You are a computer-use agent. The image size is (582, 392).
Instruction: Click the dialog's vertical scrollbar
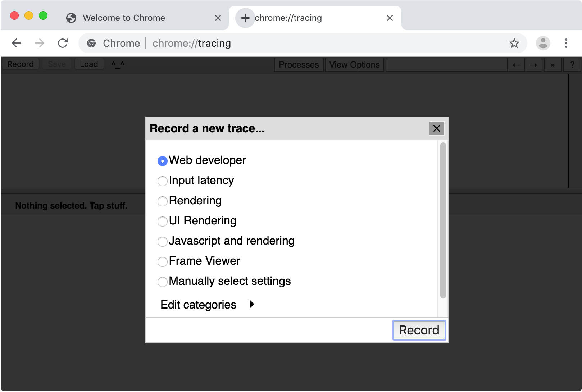click(443, 220)
